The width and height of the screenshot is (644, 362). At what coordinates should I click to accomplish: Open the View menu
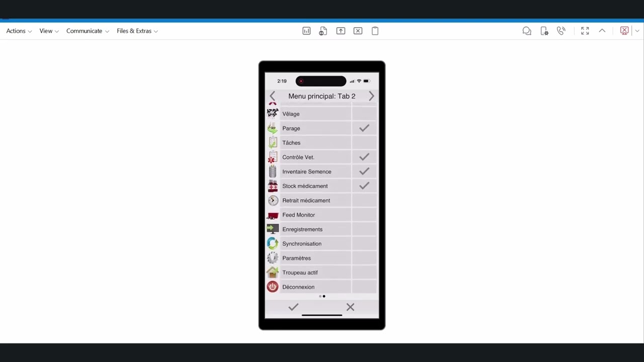pos(49,31)
